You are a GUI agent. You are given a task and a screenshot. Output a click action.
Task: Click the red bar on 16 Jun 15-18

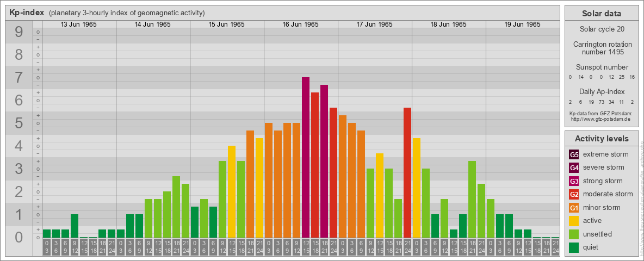click(x=315, y=165)
